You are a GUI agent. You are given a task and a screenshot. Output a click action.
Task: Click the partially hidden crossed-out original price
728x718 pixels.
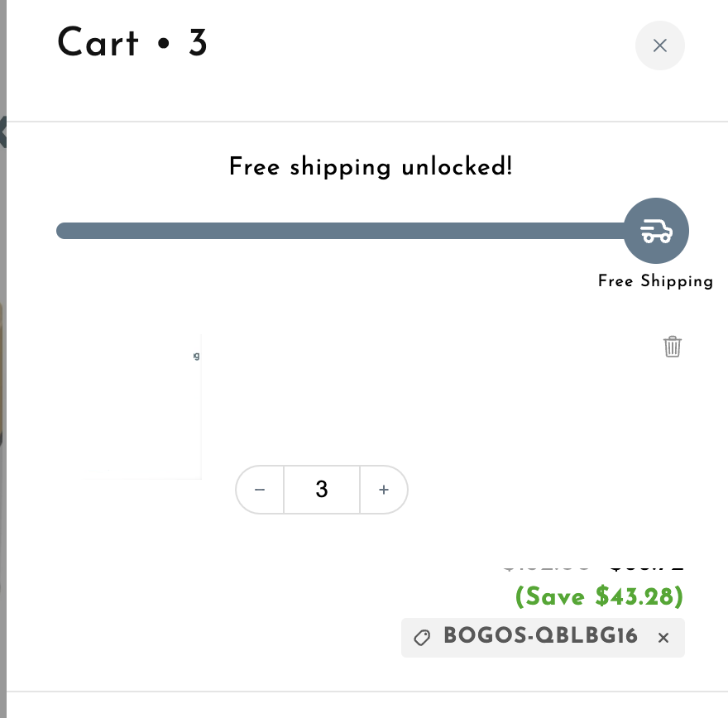(548, 569)
